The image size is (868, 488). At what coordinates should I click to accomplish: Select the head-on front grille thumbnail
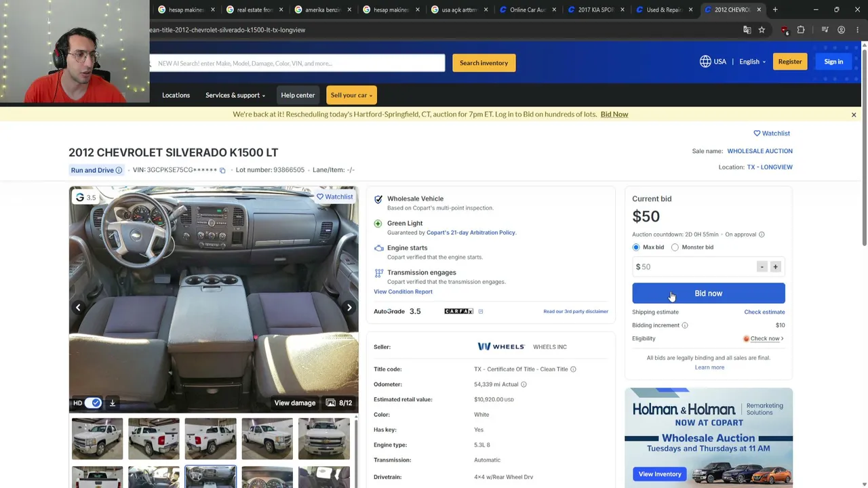pos(324,439)
